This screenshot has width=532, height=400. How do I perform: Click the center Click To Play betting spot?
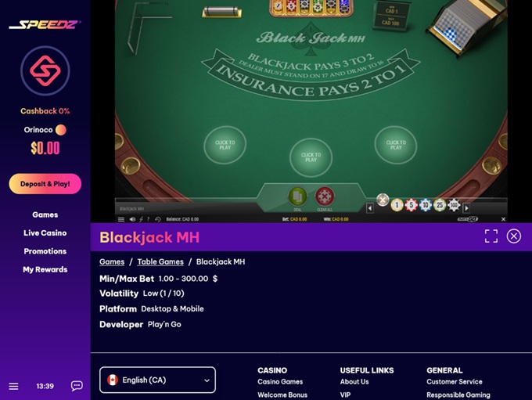coord(311,157)
